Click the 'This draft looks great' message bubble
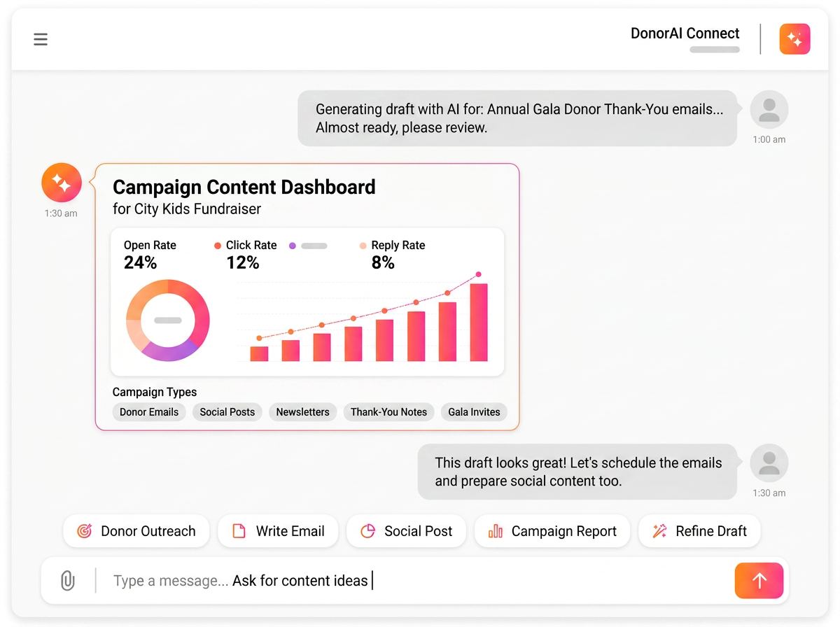Image resolution: width=840 pixels, height=627 pixels. pos(577,472)
